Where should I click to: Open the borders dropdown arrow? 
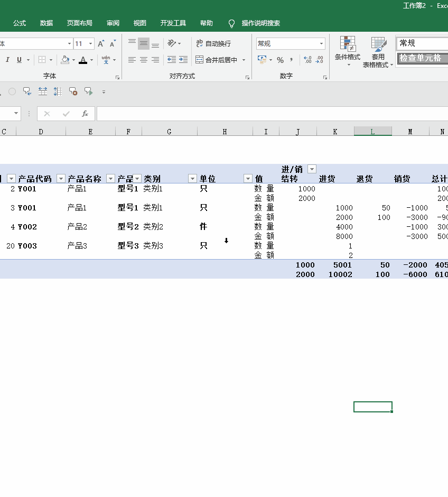pos(51,60)
